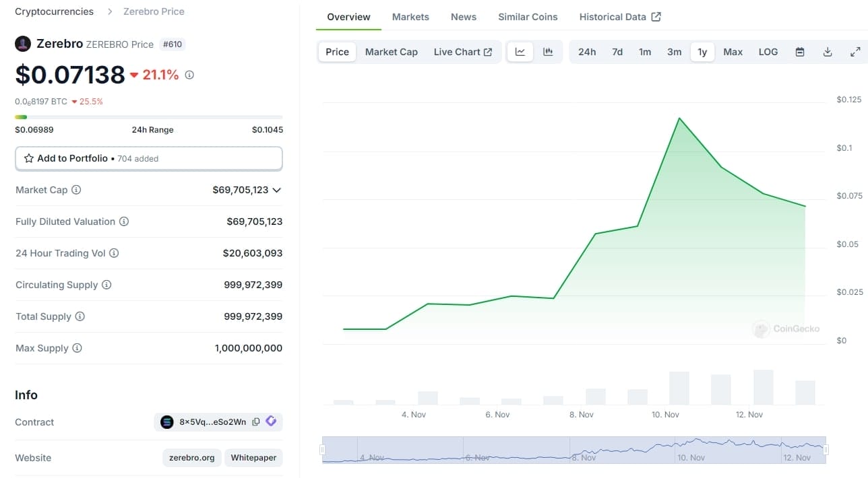Select the Max time range
Image resolution: width=868 pixels, height=478 pixels.
point(733,52)
